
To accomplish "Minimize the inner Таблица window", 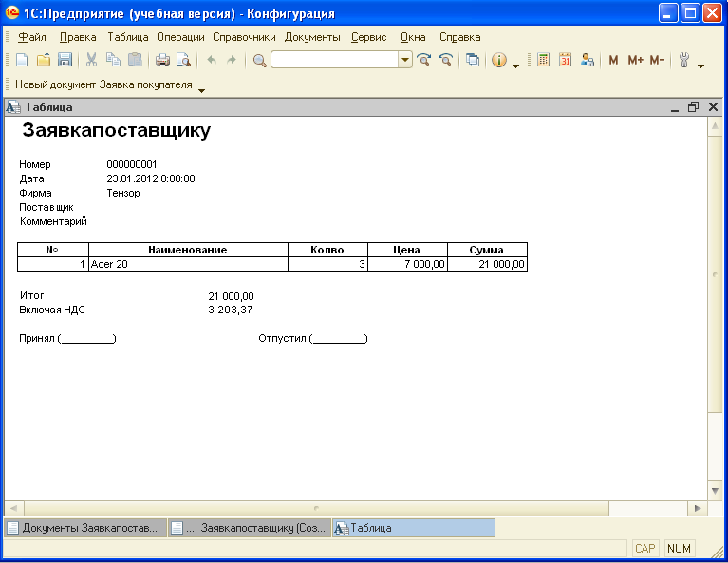I will (x=675, y=108).
